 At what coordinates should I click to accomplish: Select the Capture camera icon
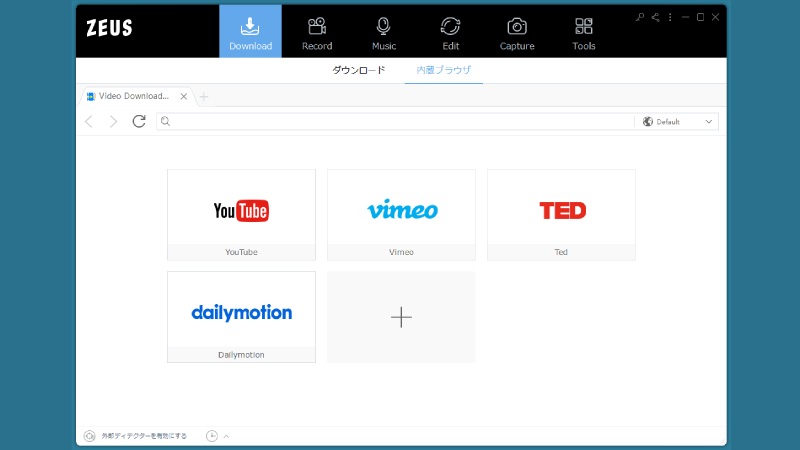pos(517,27)
